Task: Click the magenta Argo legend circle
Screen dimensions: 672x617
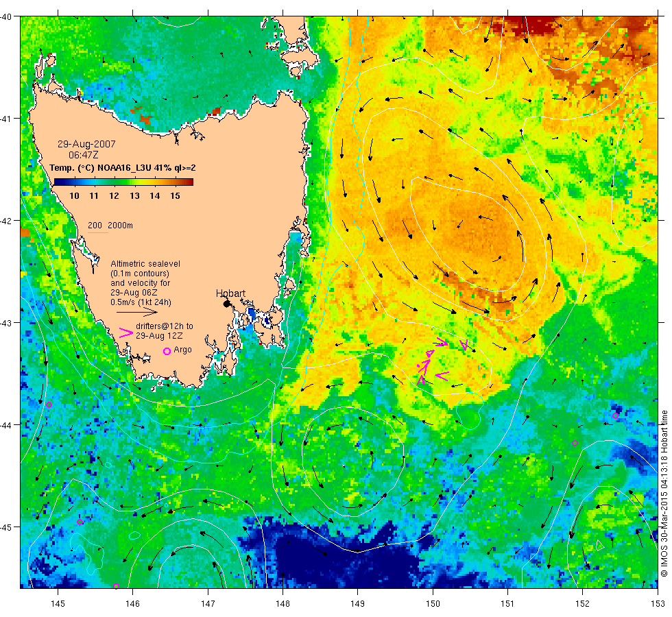Action: pos(167,351)
